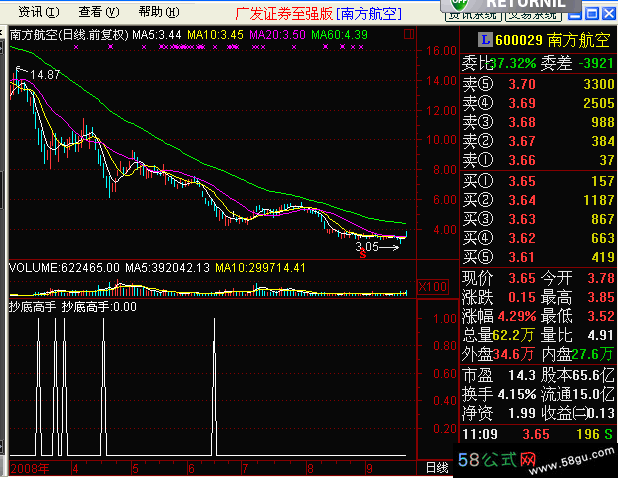Click the 交易系统 button

[x=533, y=16]
